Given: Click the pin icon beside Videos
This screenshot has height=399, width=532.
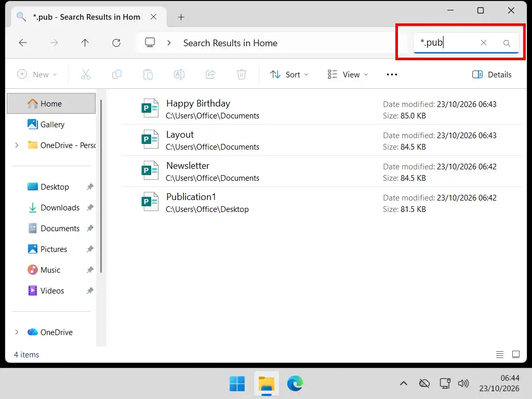Looking at the screenshot, I should [x=90, y=291].
